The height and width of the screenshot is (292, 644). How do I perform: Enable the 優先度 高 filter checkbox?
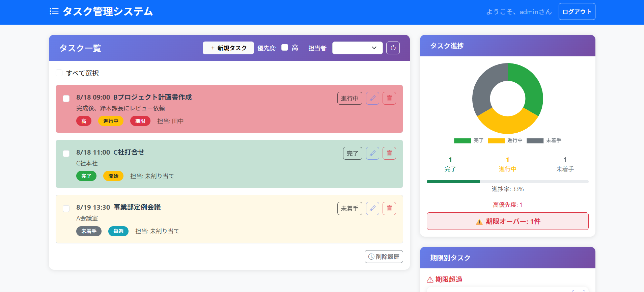point(285,48)
